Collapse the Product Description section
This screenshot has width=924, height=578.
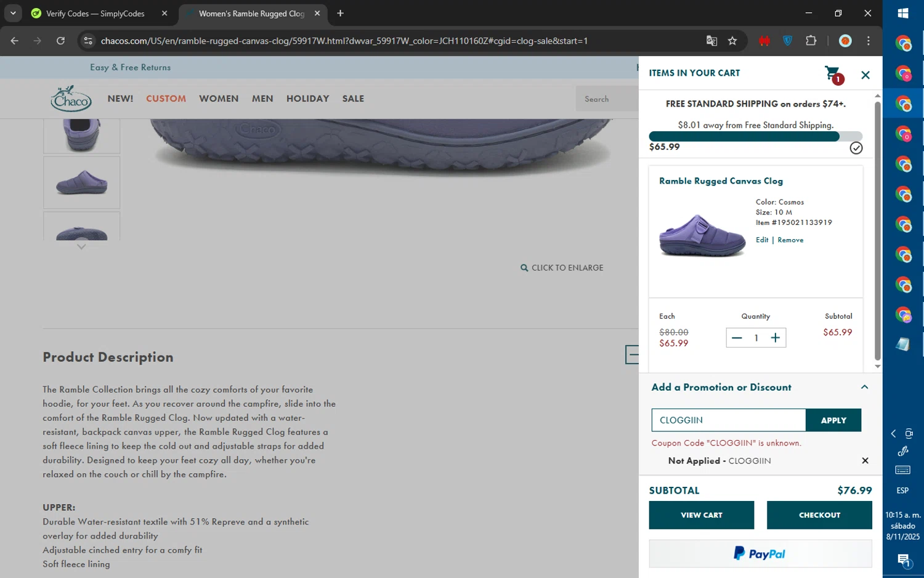tap(632, 354)
